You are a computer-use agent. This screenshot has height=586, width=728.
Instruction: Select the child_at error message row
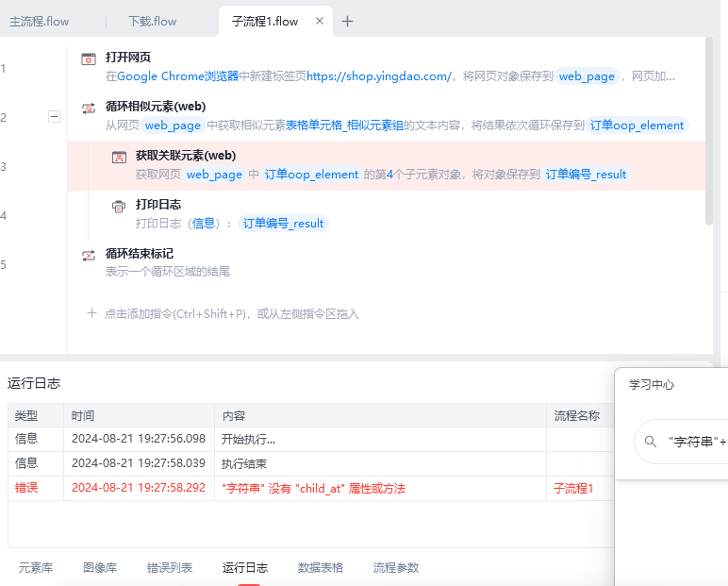311,489
